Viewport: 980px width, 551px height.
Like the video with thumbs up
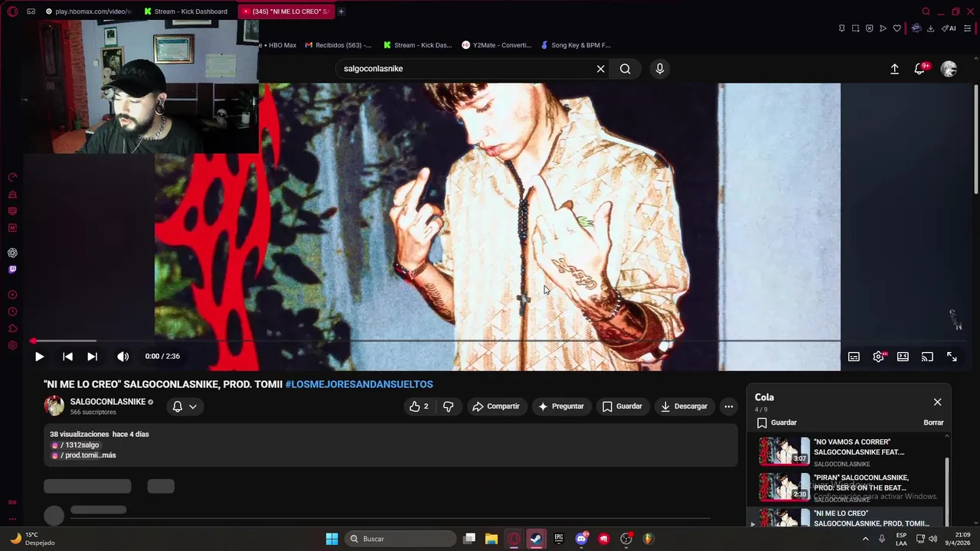[419, 406]
